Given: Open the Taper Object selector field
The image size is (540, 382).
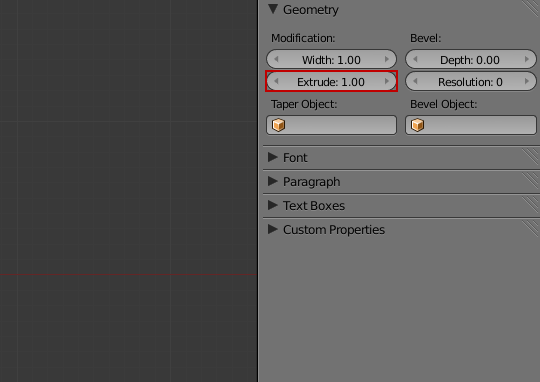Looking at the screenshot, I should pyautogui.click(x=331, y=125).
